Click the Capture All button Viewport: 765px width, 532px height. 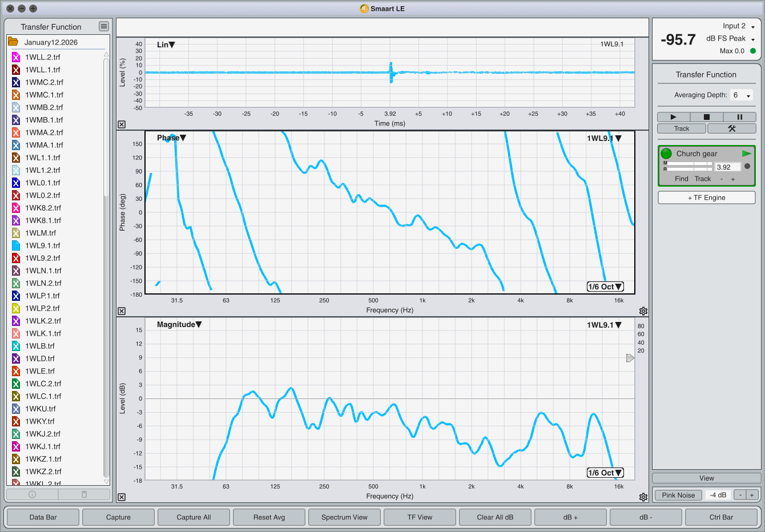[x=194, y=517]
